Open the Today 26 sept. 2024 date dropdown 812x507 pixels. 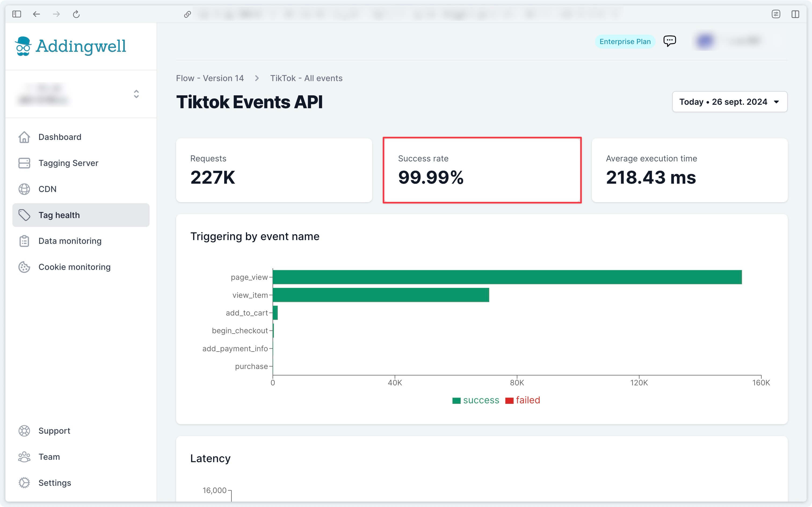pos(730,102)
